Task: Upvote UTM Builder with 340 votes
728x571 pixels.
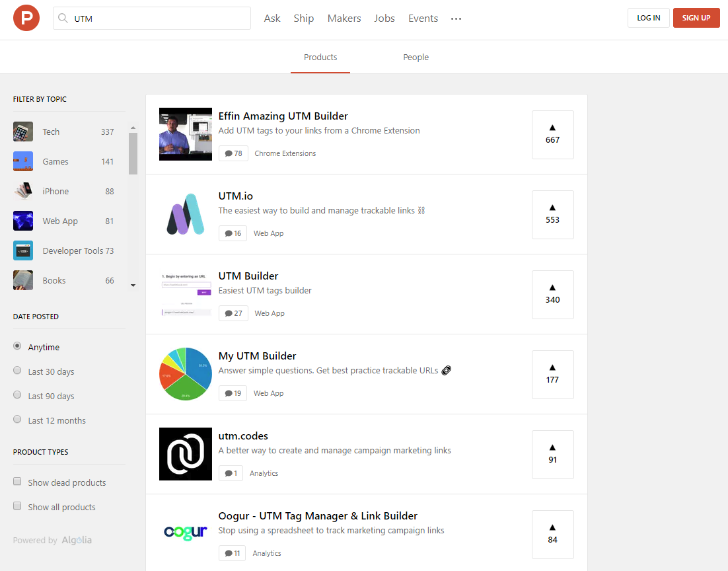Action: click(552, 295)
